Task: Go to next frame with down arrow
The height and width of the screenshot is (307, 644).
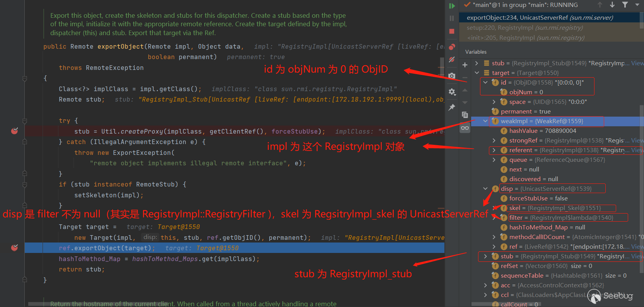Action: coord(612,5)
